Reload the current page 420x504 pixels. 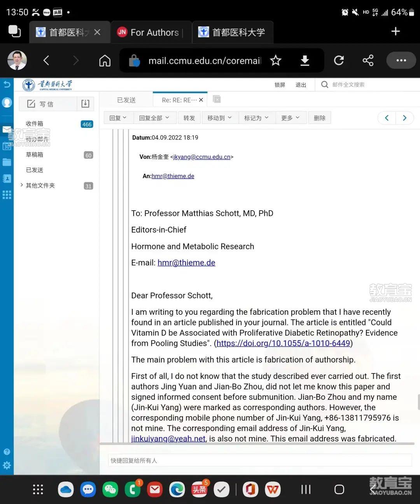tap(339, 60)
